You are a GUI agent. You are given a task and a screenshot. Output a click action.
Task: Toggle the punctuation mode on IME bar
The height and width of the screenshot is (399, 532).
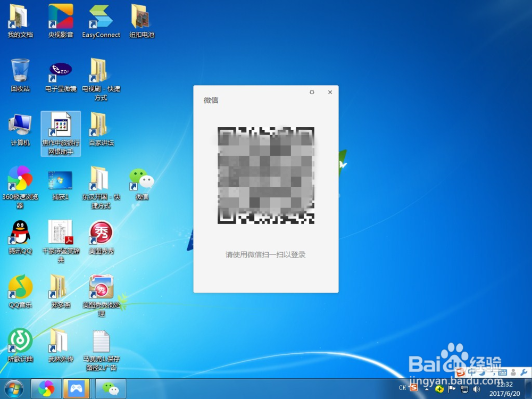pos(492,372)
